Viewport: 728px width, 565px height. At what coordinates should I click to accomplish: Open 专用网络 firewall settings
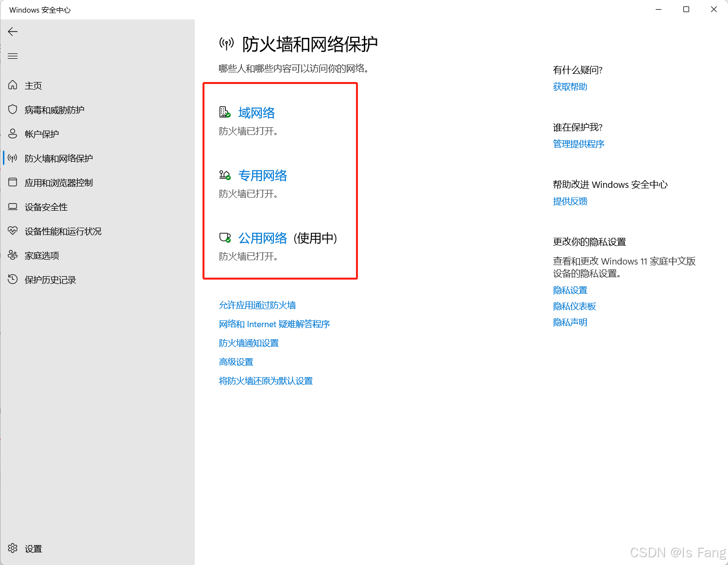[263, 175]
